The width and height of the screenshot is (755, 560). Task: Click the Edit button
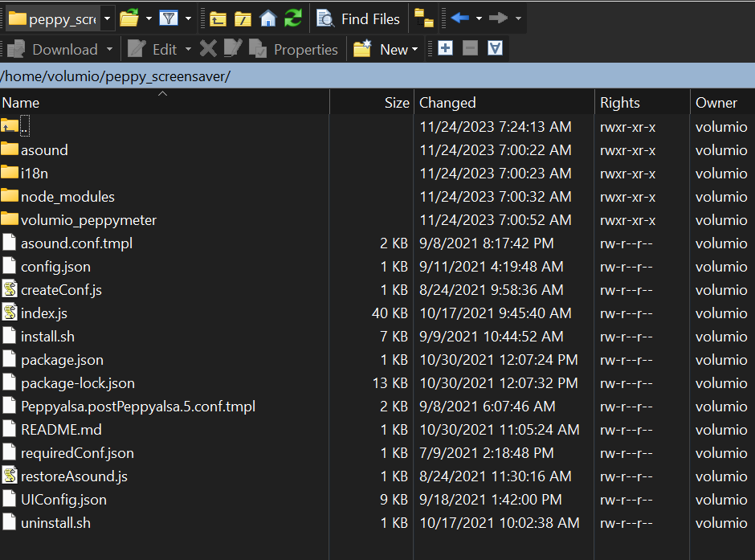[152, 49]
